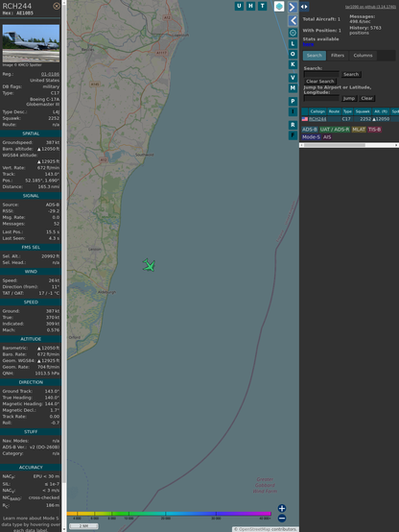The width and height of the screenshot is (399, 532).
Task: Open the map layer switcher icon
Action: pos(279,6)
